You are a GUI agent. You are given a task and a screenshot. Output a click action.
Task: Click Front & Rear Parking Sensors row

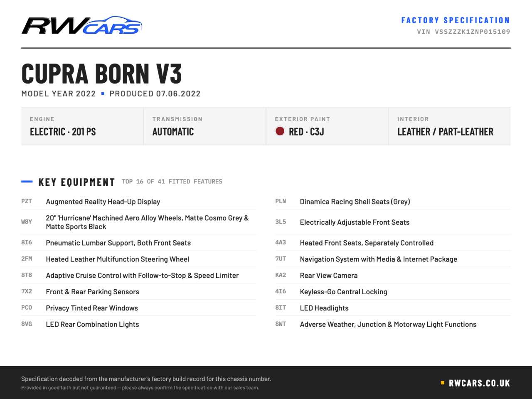(x=138, y=292)
